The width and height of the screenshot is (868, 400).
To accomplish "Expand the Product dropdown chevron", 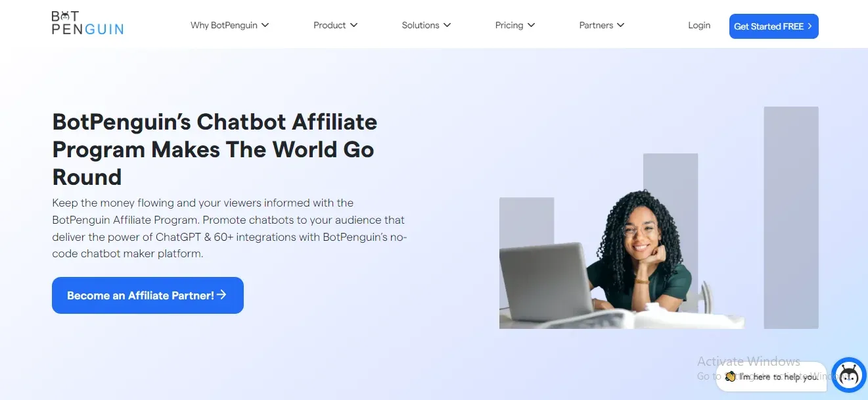I will (354, 26).
